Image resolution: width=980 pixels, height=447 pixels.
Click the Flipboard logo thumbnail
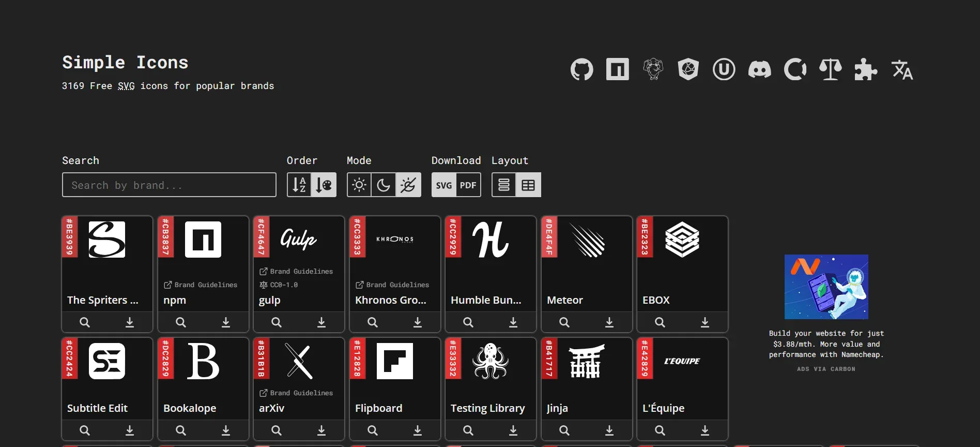395,361
